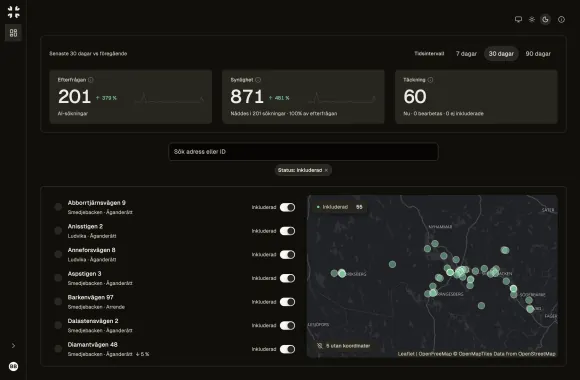Open the Leaflet attribution link
Screen dimensions: 580x380
pos(406,354)
